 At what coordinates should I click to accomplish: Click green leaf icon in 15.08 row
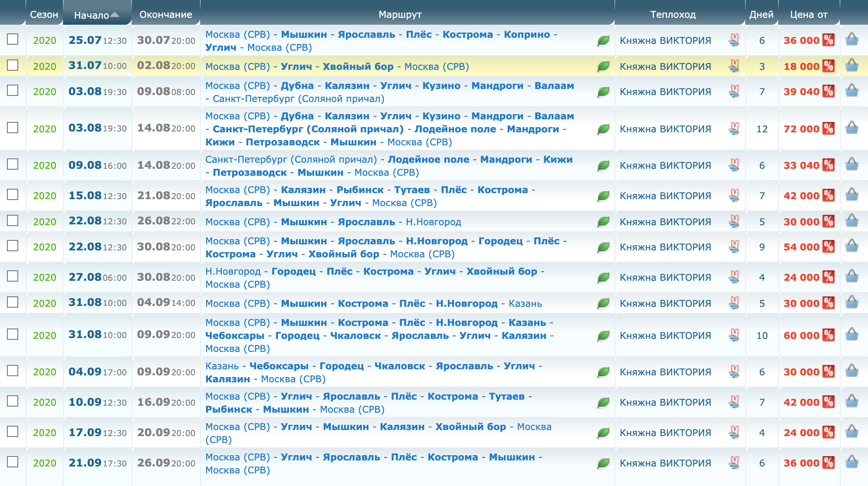[603, 196]
